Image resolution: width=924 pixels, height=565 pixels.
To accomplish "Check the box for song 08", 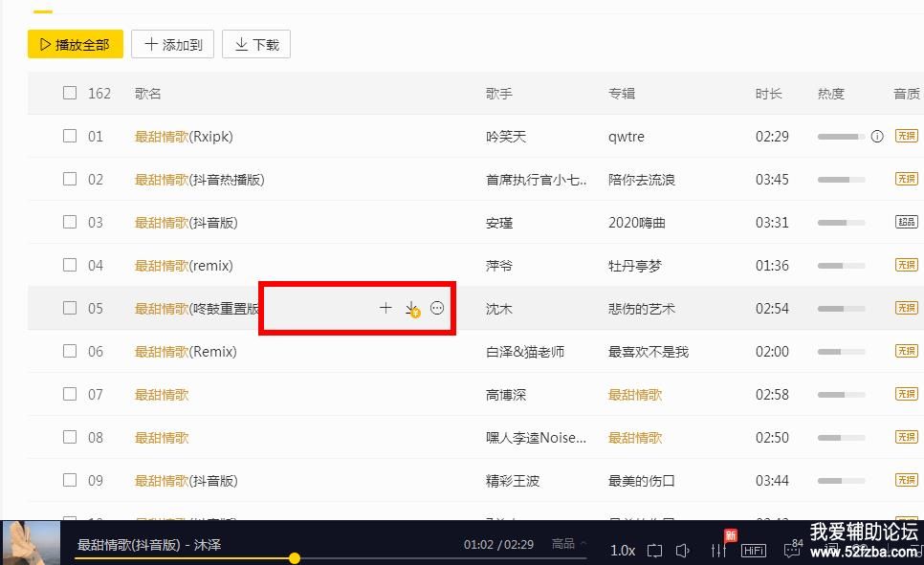I will click(x=70, y=437).
